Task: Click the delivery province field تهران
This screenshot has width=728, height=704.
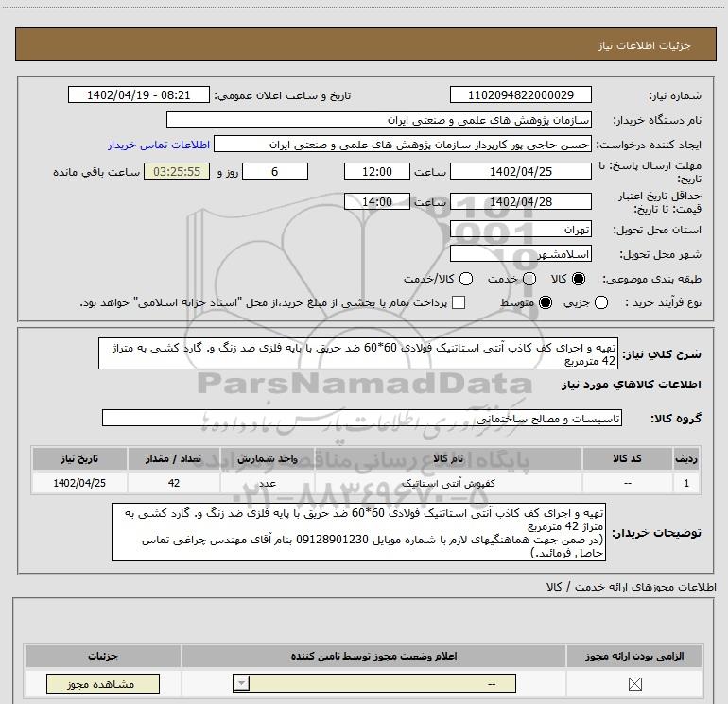Action: 520,230
